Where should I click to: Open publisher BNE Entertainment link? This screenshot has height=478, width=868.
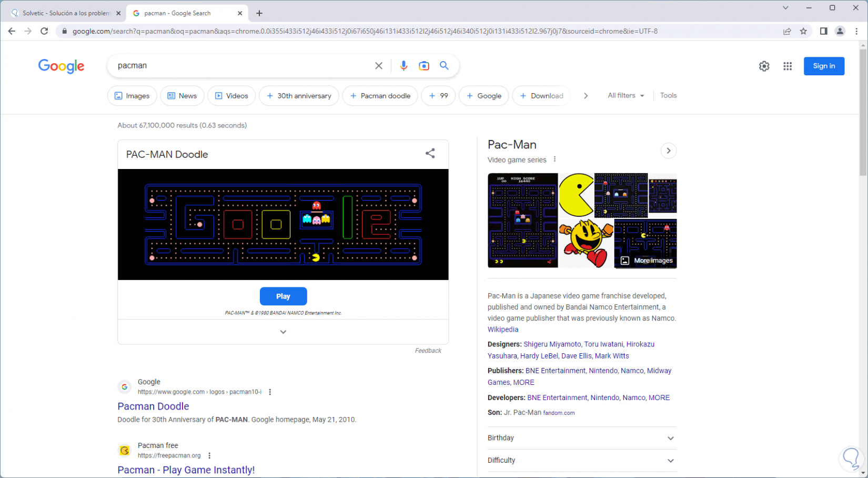click(x=556, y=371)
